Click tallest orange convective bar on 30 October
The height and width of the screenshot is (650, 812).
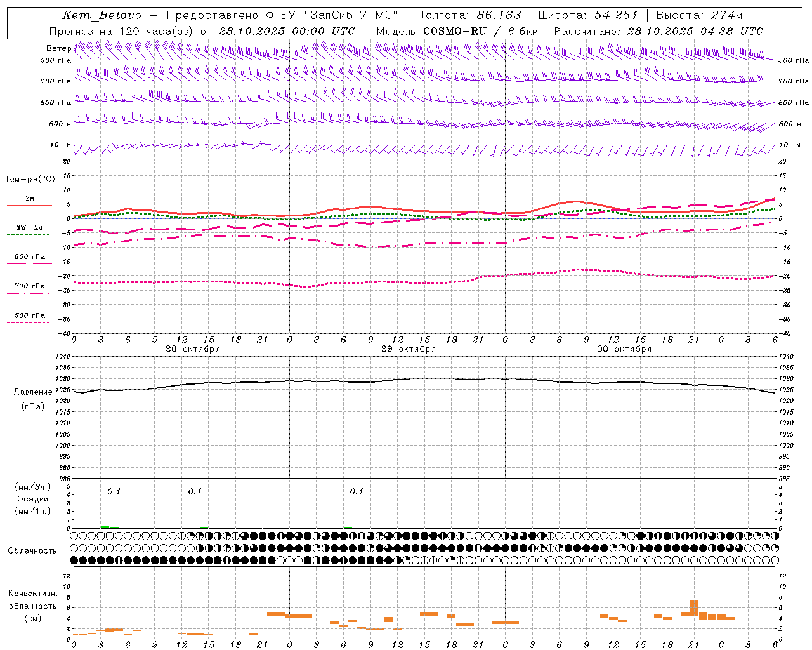(694, 607)
